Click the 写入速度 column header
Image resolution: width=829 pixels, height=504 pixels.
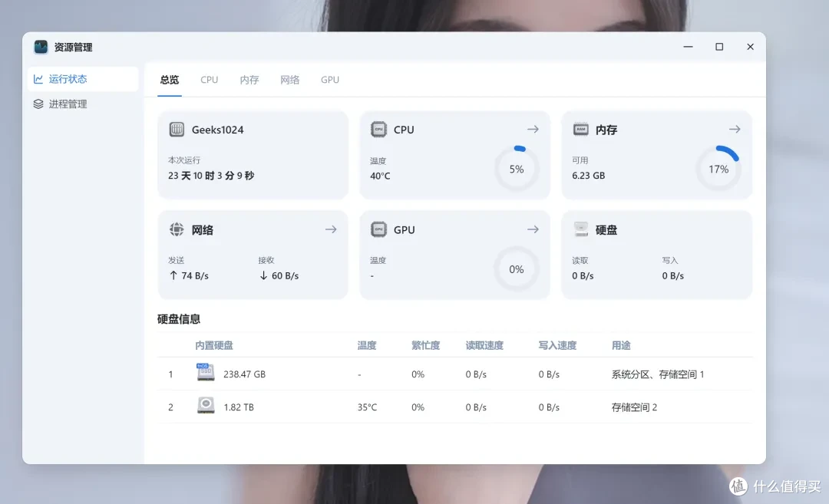557,345
